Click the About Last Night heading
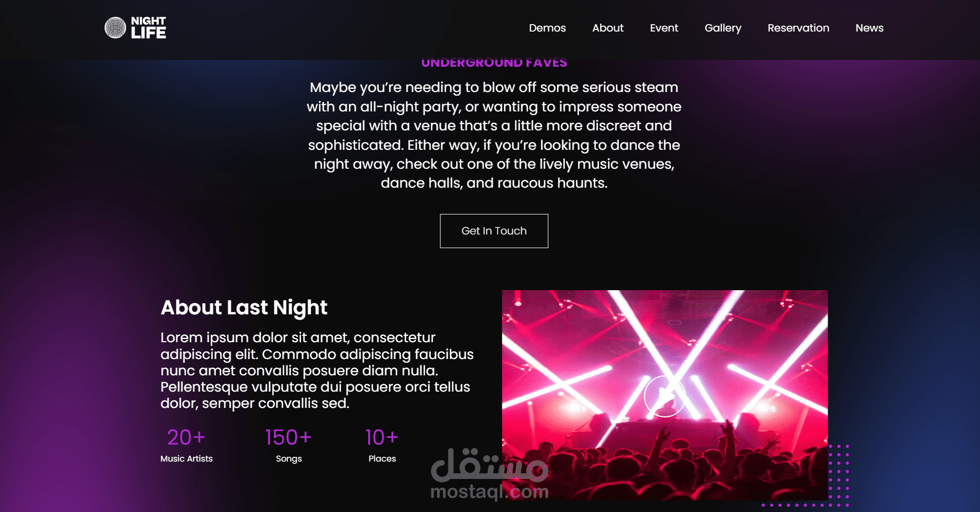Screen dimensions: 980x512 (244, 308)
